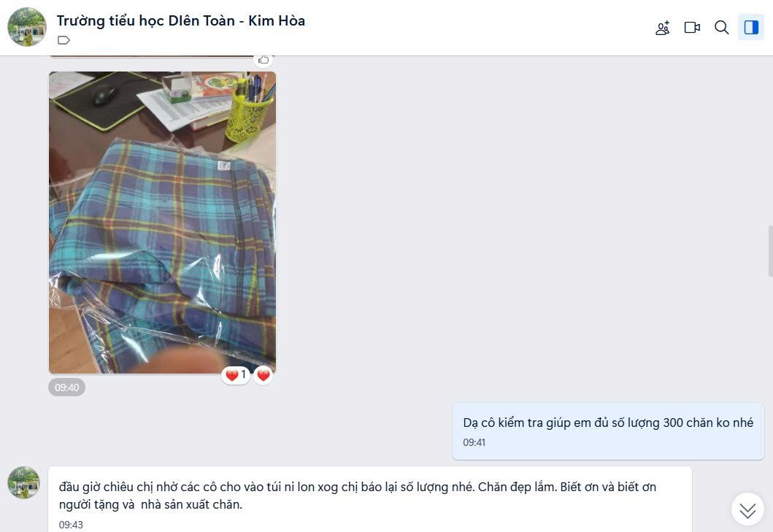Click the 09:41 timestamp in sent bubble
Screen dimensions: 773x532
(x=474, y=443)
